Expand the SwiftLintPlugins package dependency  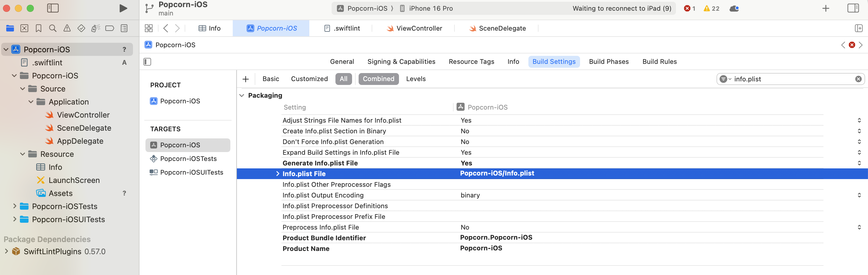pos(7,252)
